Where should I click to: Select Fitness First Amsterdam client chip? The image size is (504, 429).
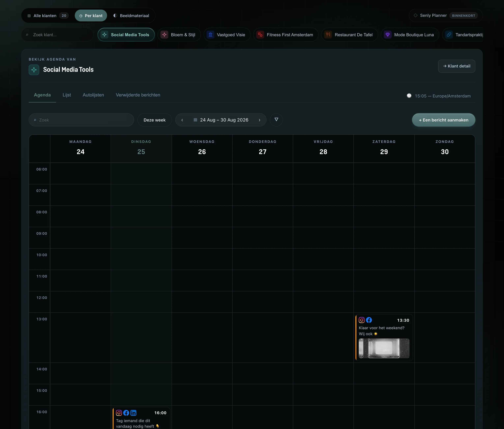[286, 35]
